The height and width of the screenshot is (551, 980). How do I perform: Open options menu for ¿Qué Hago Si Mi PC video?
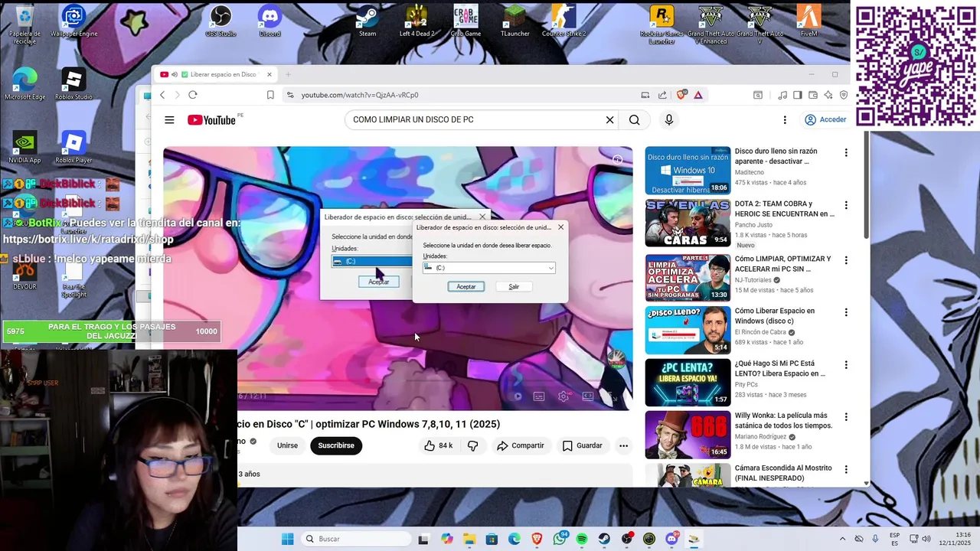[x=846, y=364]
